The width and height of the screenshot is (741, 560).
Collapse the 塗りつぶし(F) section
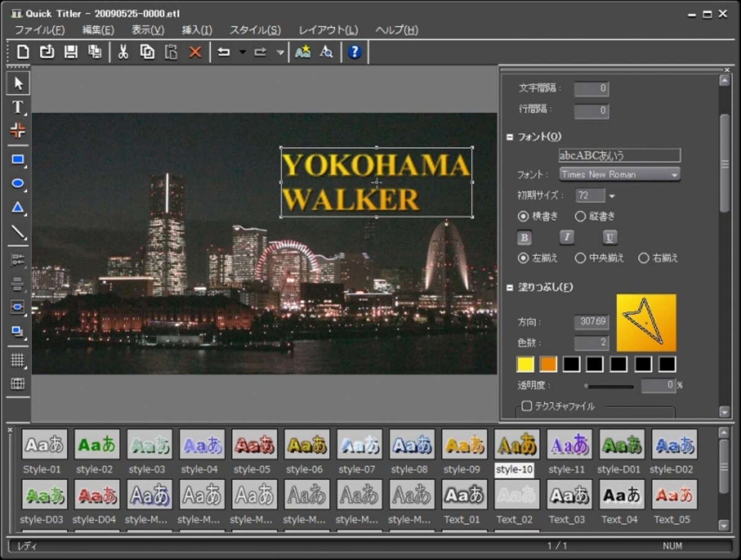(x=510, y=287)
